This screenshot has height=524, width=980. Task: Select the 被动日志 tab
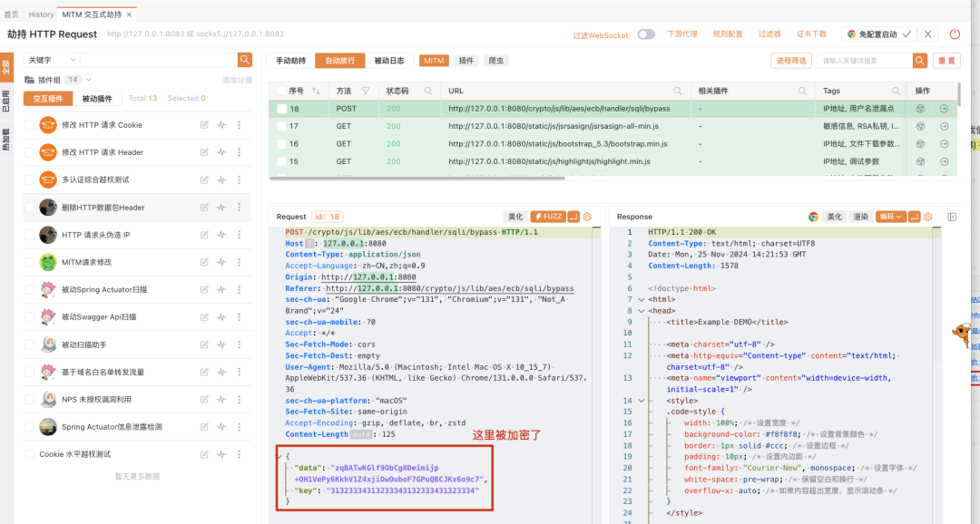click(x=388, y=61)
